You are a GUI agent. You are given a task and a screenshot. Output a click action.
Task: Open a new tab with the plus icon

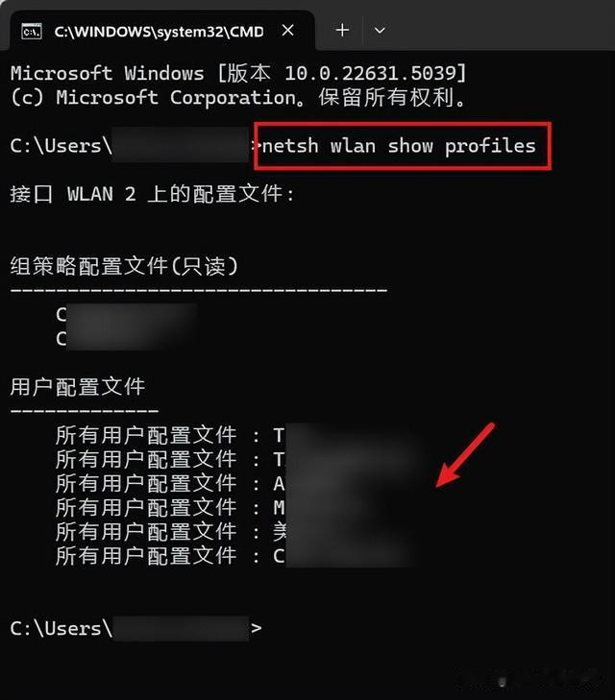click(x=342, y=31)
